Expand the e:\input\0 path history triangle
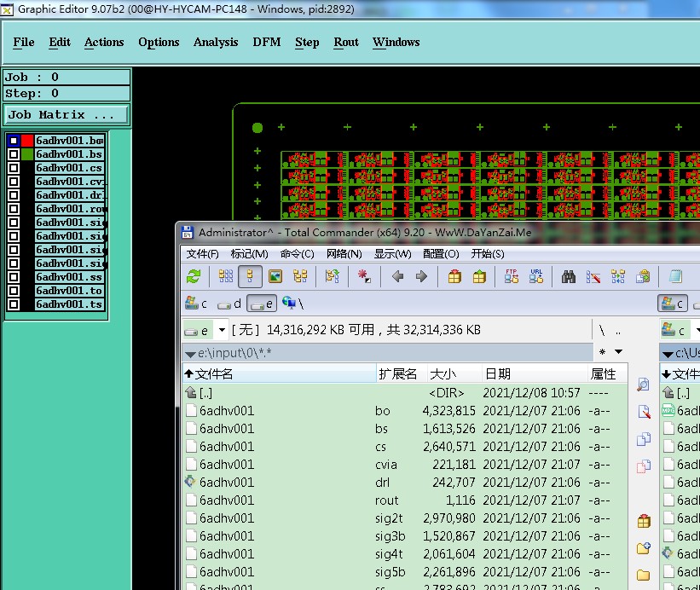The height and width of the screenshot is (590, 700). pyautogui.click(x=191, y=355)
